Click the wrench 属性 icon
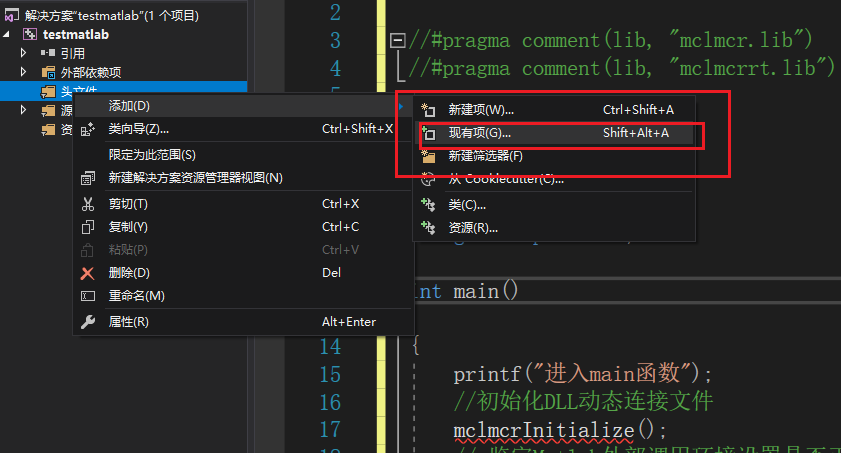This screenshot has height=453, width=841. pyautogui.click(x=87, y=322)
